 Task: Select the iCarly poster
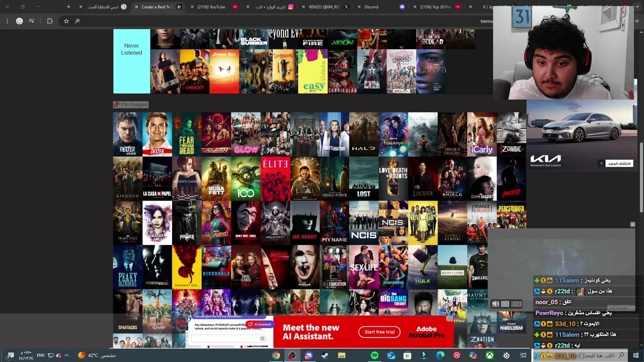coord(482,134)
